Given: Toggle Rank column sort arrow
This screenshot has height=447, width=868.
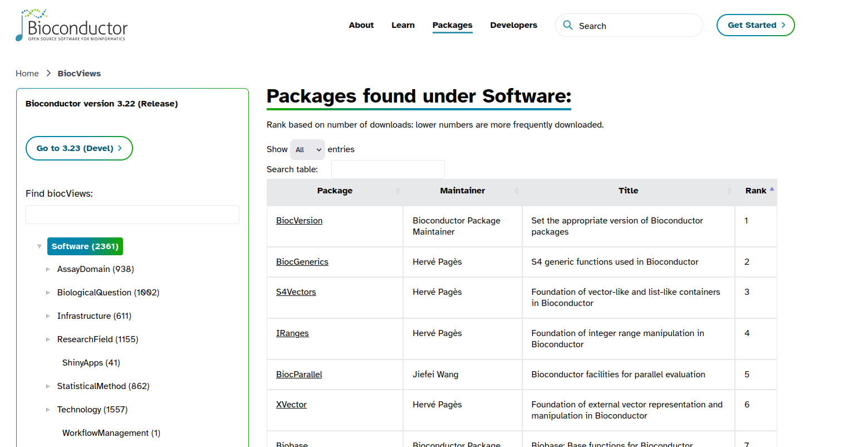Looking at the screenshot, I should coord(772,190).
